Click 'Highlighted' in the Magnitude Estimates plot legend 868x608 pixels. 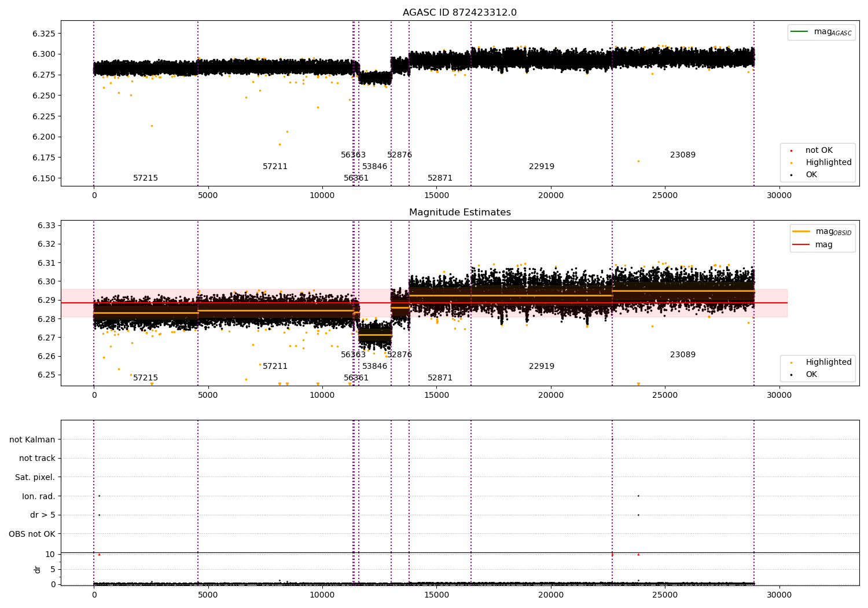click(829, 362)
